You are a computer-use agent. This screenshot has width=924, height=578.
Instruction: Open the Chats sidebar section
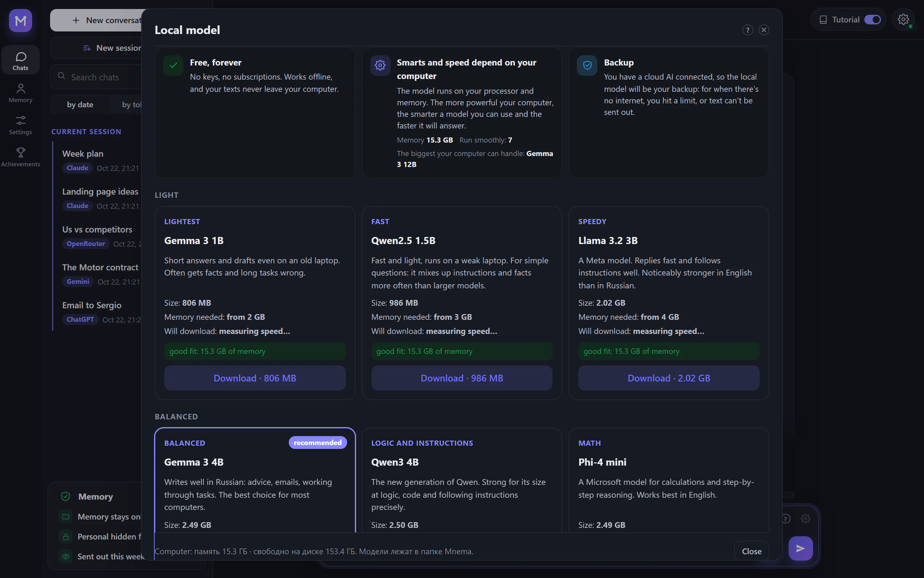21,60
